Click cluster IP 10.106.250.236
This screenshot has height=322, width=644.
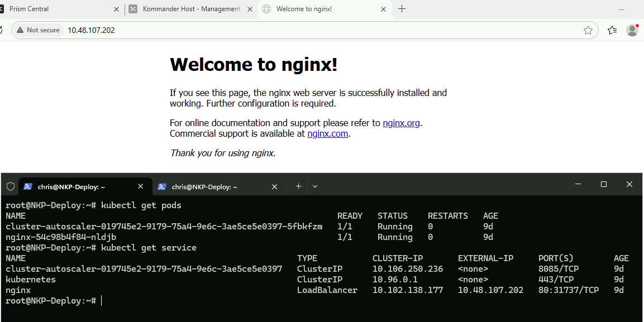pos(408,269)
